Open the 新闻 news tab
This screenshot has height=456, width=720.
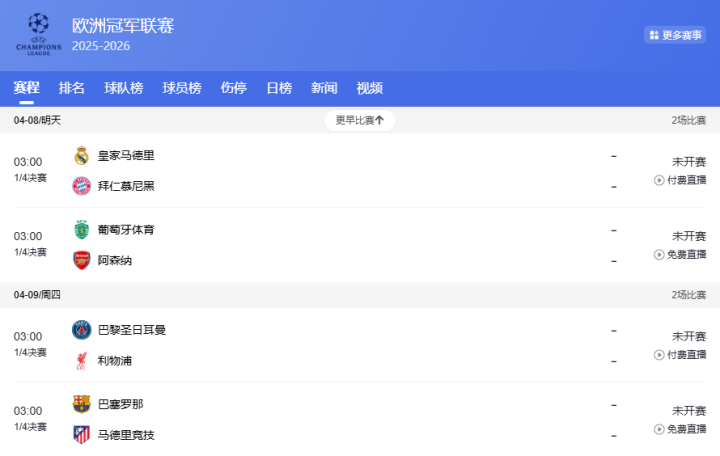[x=324, y=88]
